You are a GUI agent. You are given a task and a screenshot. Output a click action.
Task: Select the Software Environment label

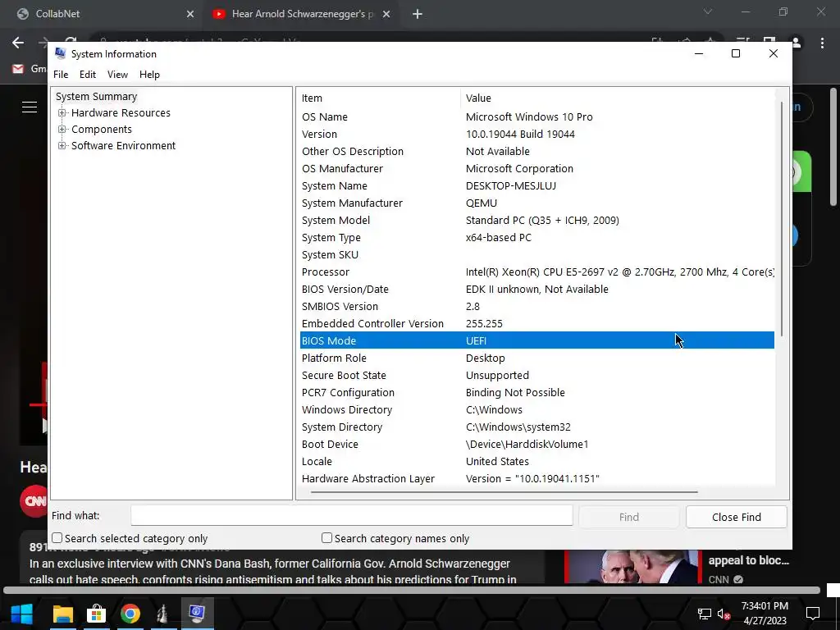tap(123, 146)
